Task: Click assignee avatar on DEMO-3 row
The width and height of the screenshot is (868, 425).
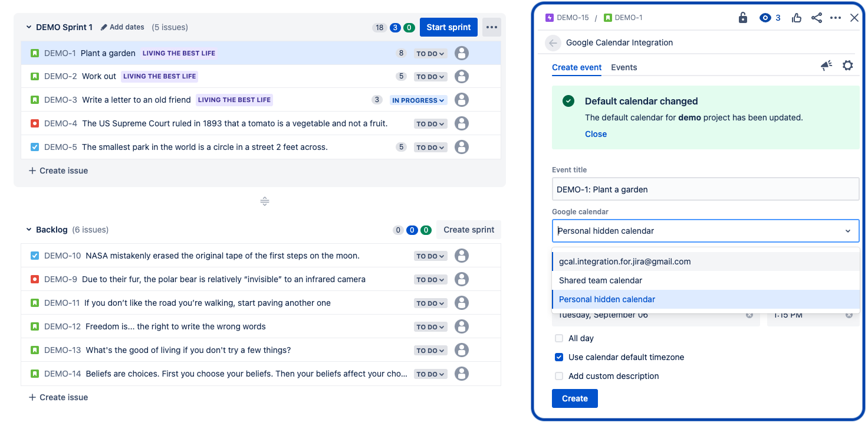Action: (462, 100)
